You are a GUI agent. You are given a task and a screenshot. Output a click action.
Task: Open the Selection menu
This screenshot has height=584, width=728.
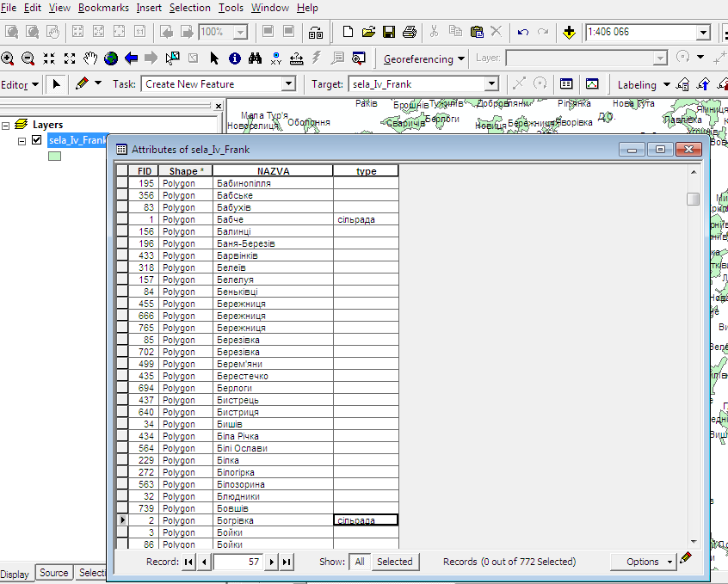189,8
